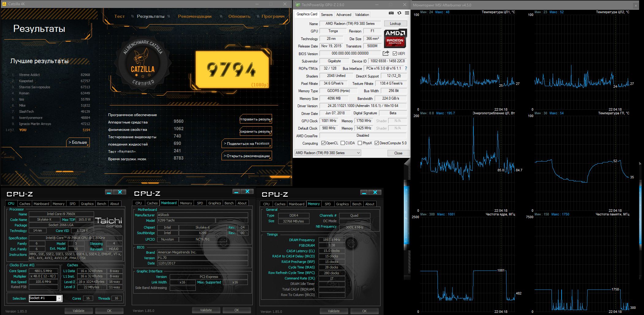Screen dimensions: 644x315
Task: Click OK in CPU-Z Mainboard window
Action: [x=237, y=310]
